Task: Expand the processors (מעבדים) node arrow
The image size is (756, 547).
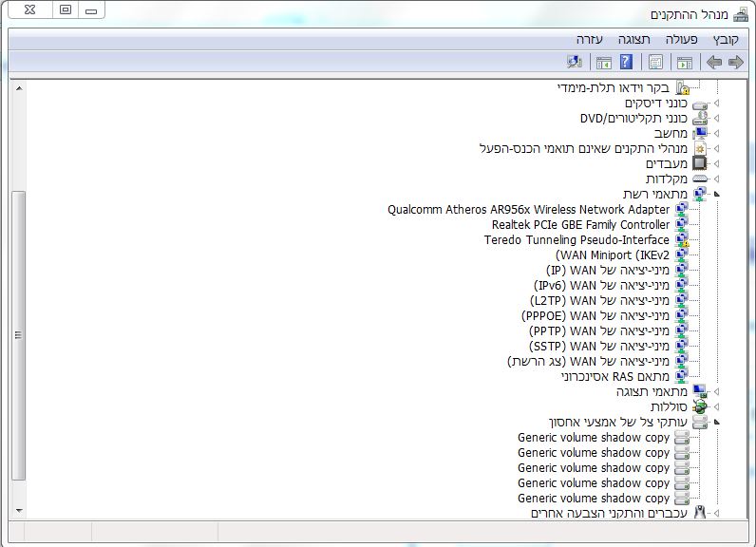Action: point(717,164)
